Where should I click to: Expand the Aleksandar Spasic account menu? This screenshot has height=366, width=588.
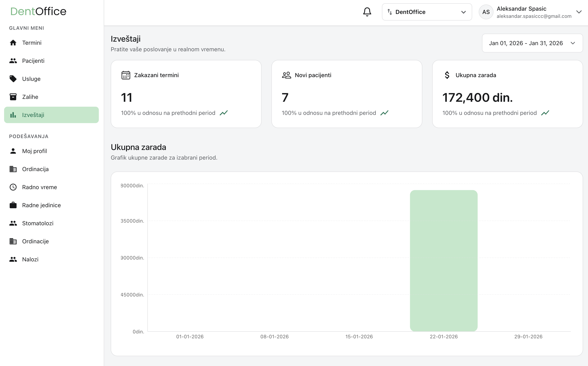point(579,12)
